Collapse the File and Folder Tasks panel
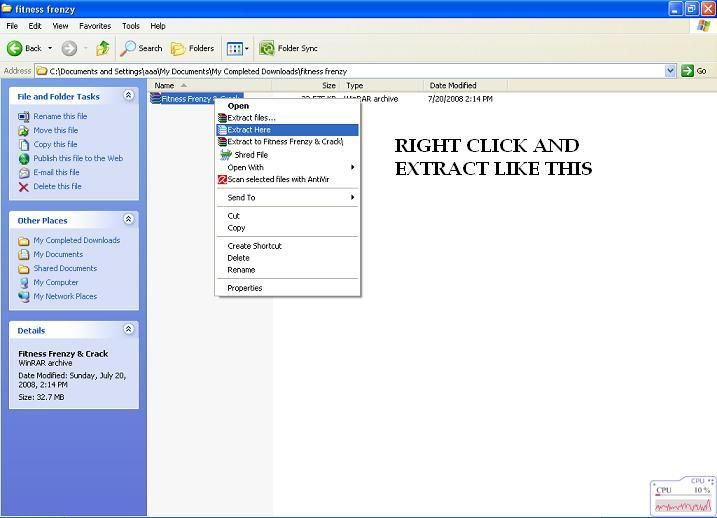 (128, 96)
